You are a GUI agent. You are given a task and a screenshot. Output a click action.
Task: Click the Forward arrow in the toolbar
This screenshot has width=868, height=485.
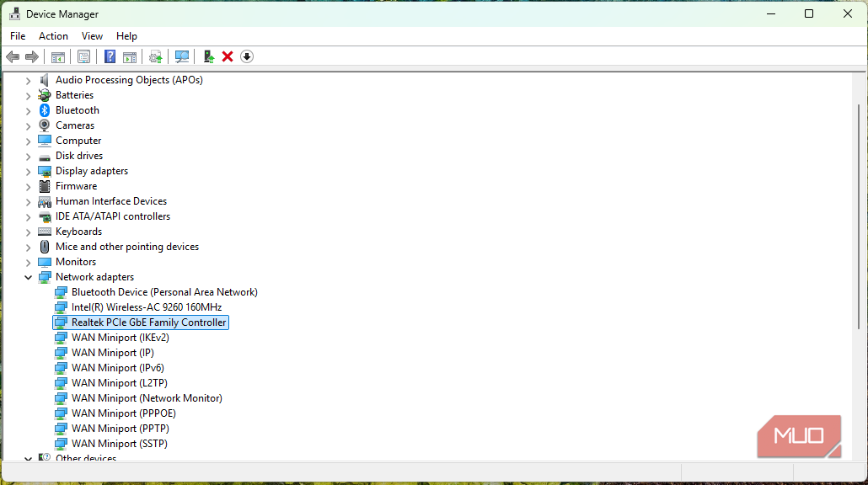point(32,56)
